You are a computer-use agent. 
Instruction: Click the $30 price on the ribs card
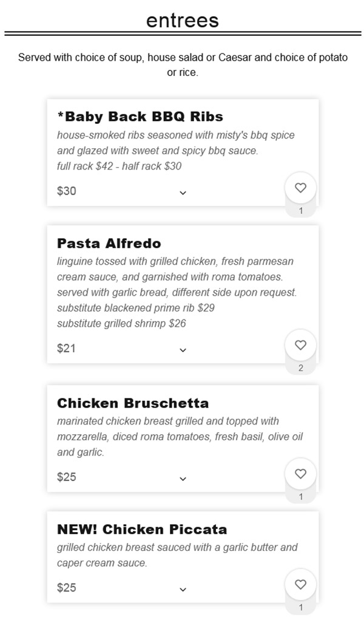pos(67,191)
